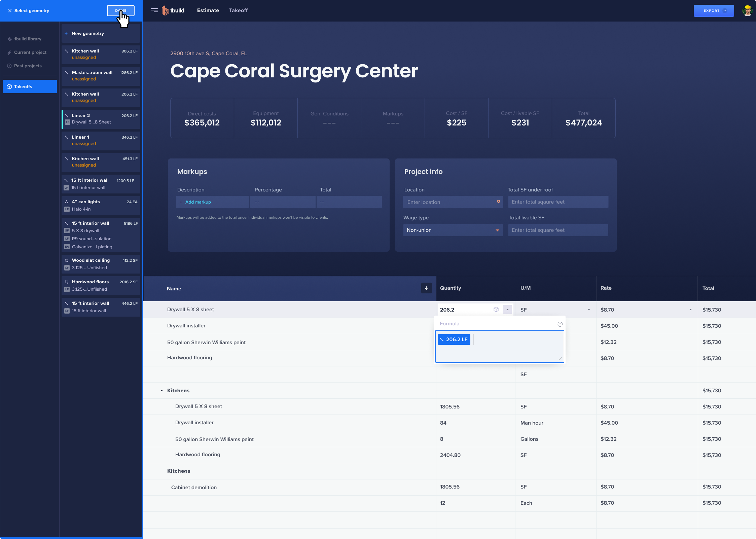Click the geometry cube icon in Quantity field
The image size is (756, 539).
pyautogui.click(x=496, y=310)
